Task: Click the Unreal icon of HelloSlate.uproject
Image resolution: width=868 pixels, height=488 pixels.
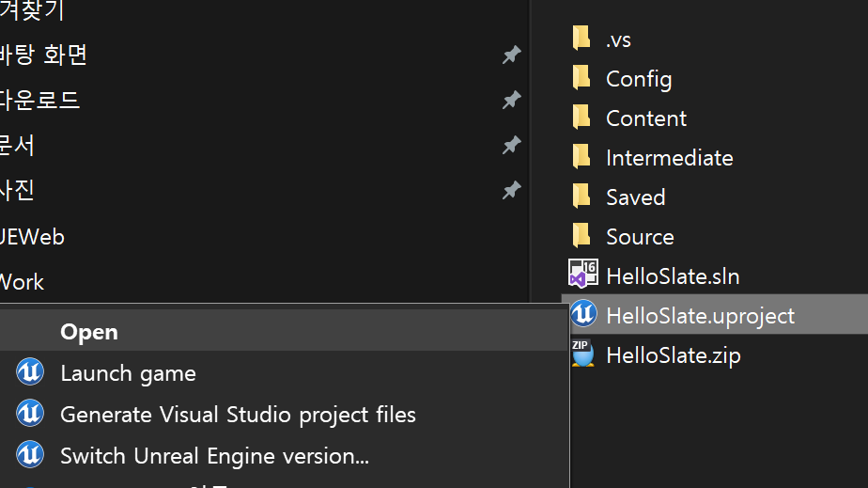Action: pyautogui.click(x=583, y=313)
